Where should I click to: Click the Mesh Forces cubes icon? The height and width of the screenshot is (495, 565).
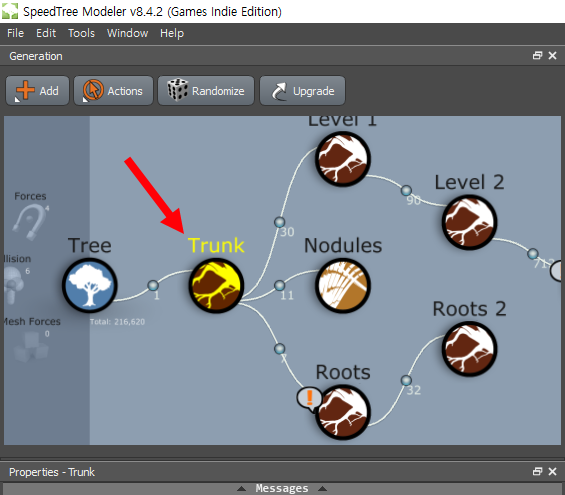pos(31,347)
